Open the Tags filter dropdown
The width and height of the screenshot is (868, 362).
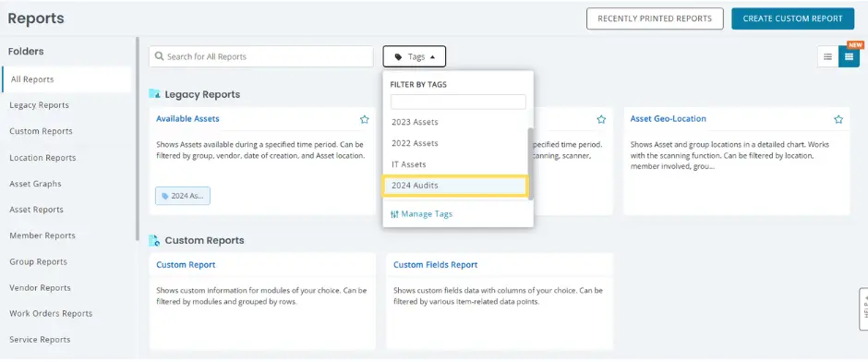(x=414, y=56)
